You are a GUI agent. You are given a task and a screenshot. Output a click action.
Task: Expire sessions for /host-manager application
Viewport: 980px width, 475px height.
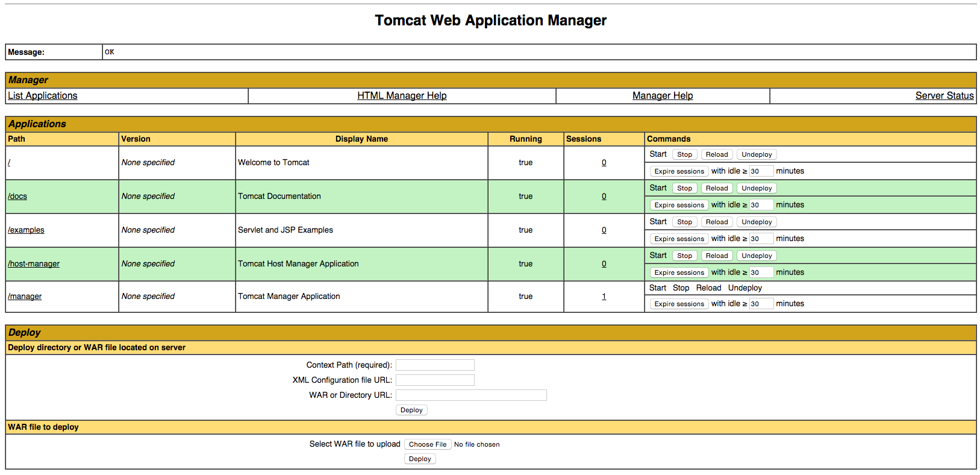[679, 273]
